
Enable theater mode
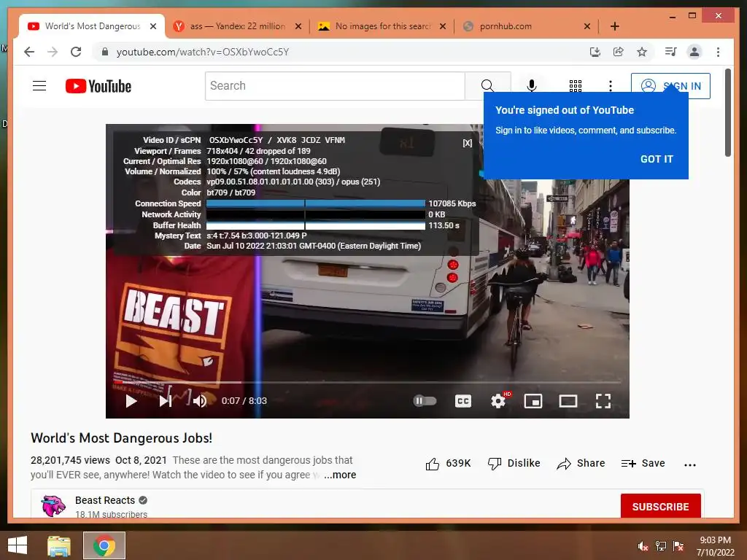coord(568,402)
